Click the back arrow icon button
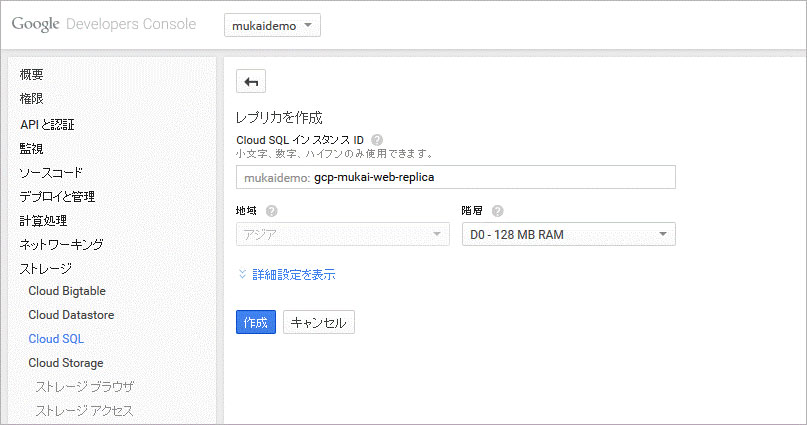This screenshot has height=425, width=807. coord(251,81)
